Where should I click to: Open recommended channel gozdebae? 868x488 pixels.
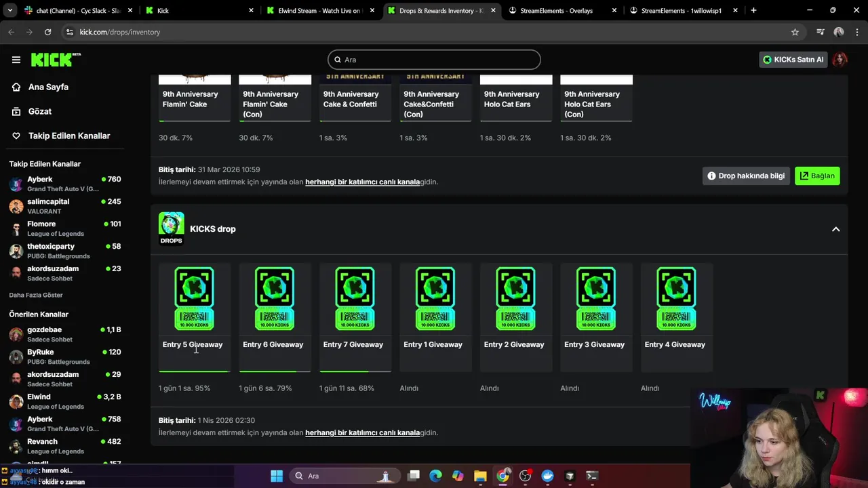point(65,334)
